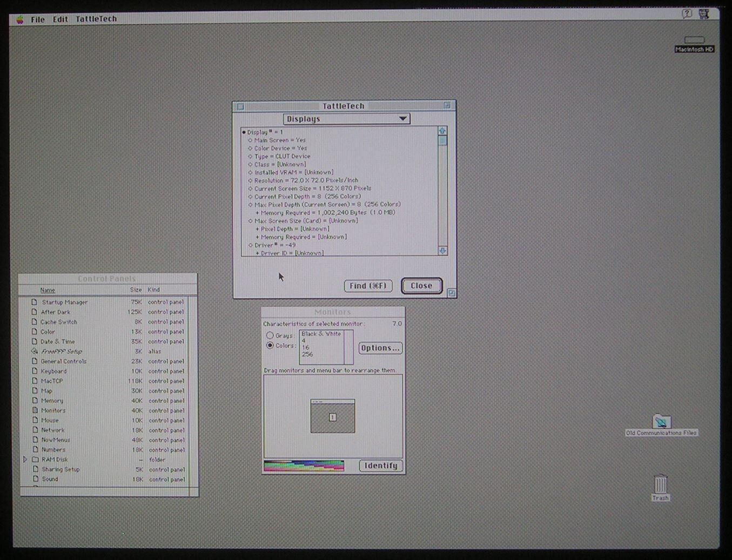732x560 pixels.
Task: Select the Date & Time control panel icon
Action: (35, 341)
